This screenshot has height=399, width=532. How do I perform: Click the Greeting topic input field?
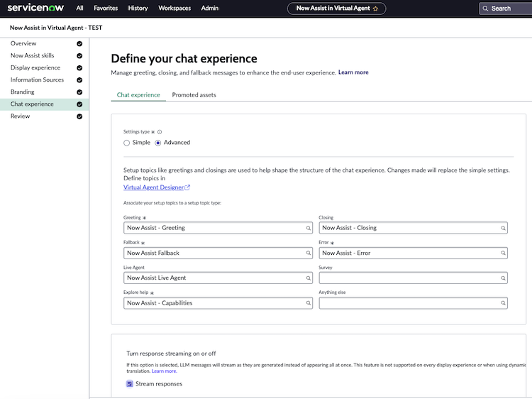pyautogui.click(x=218, y=228)
